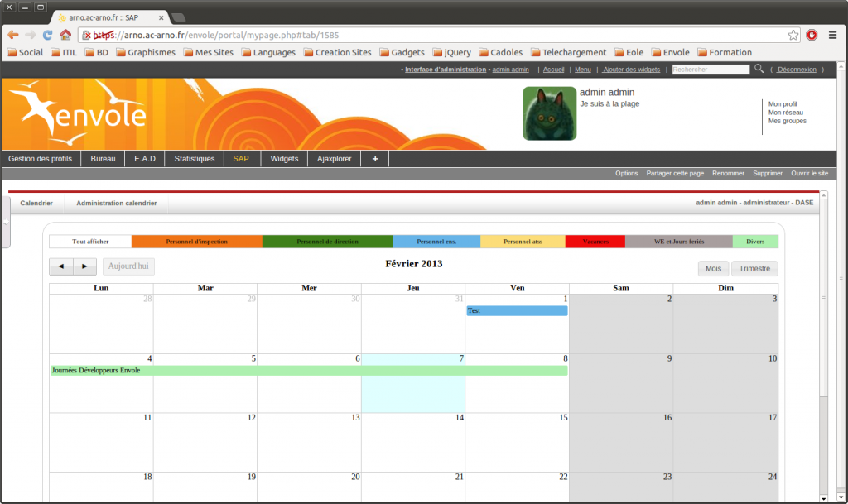Screen dimensions: 848x504
Task: Advance to next month with right arrow
Action: [84, 266]
